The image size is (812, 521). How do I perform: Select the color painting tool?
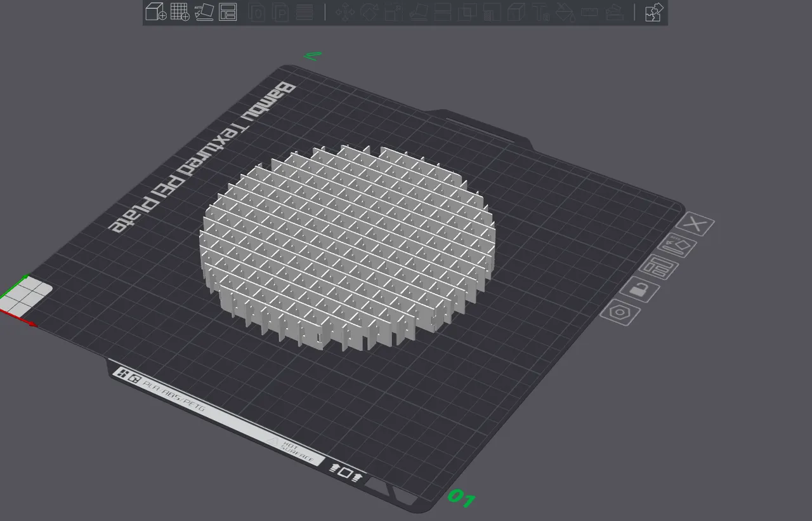point(563,13)
